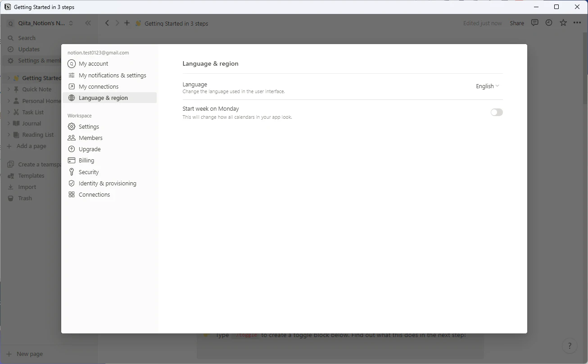
Task: Click the Security key icon
Action: [x=72, y=172]
